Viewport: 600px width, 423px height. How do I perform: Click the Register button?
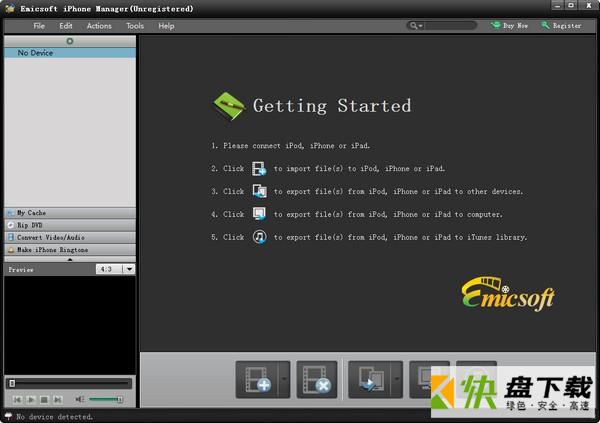click(x=561, y=26)
